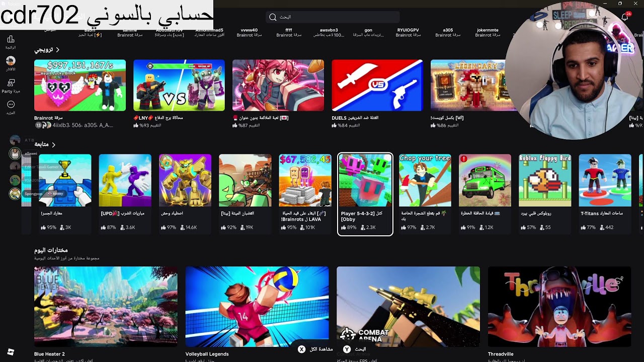Click the '4iixlb3, 506, a305' friends playing text
Viewport: 644px width, 362px height.
click(x=83, y=125)
